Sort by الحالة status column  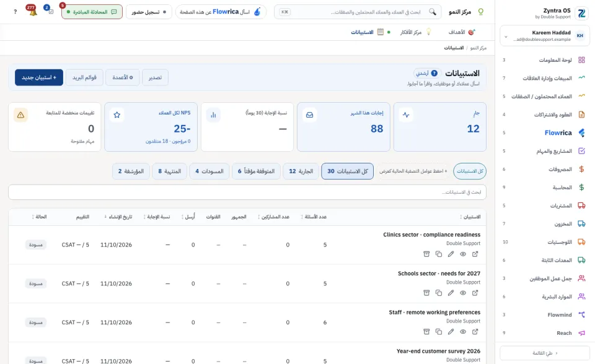pyautogui.click(x=39, y=217)
